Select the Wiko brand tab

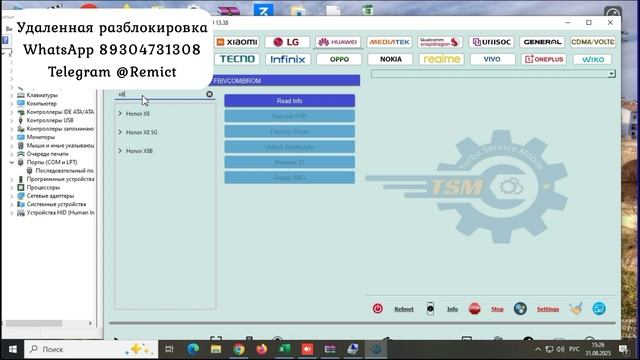593,59
